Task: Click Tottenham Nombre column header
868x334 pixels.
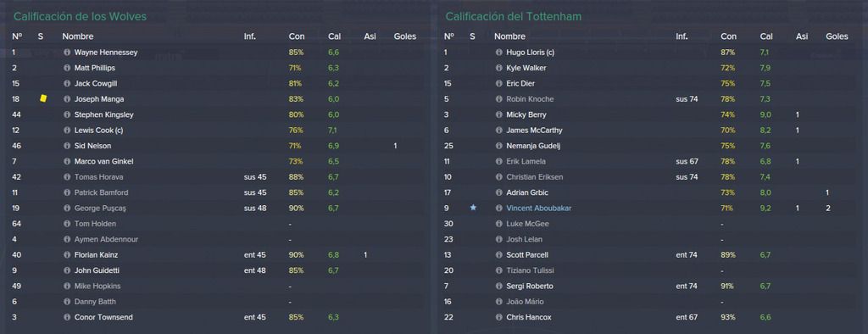Action: click(x=509, y=36)
